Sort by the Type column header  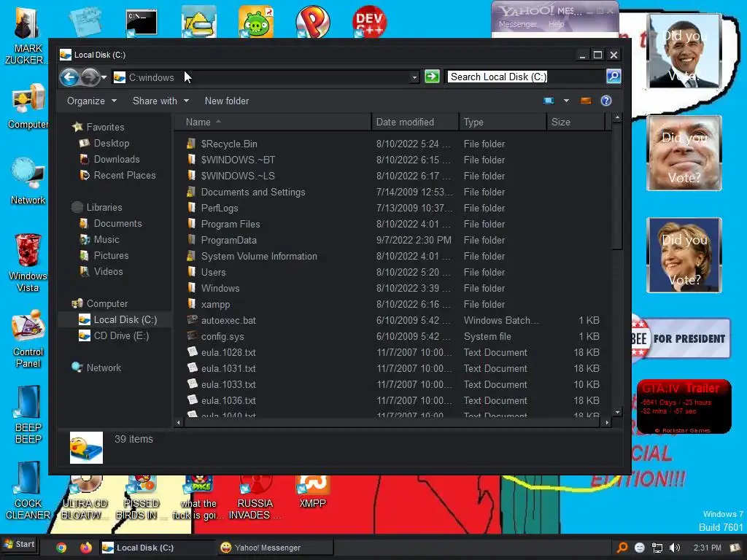click(503, 122)
